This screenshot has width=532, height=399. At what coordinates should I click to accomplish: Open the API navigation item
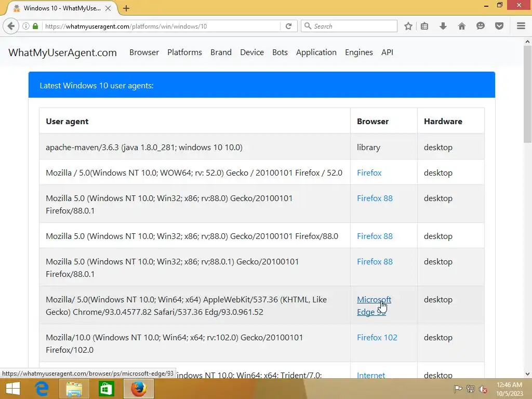pyautogui.click(x=387, y=52)
